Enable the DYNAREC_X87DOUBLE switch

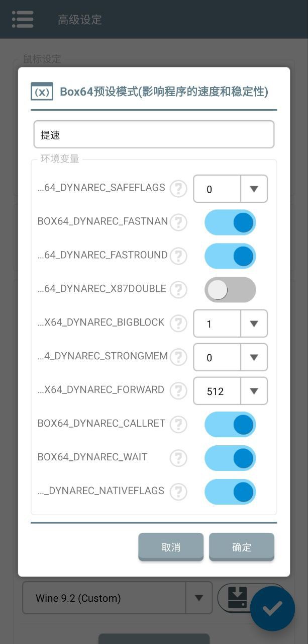tap(230, 290)
